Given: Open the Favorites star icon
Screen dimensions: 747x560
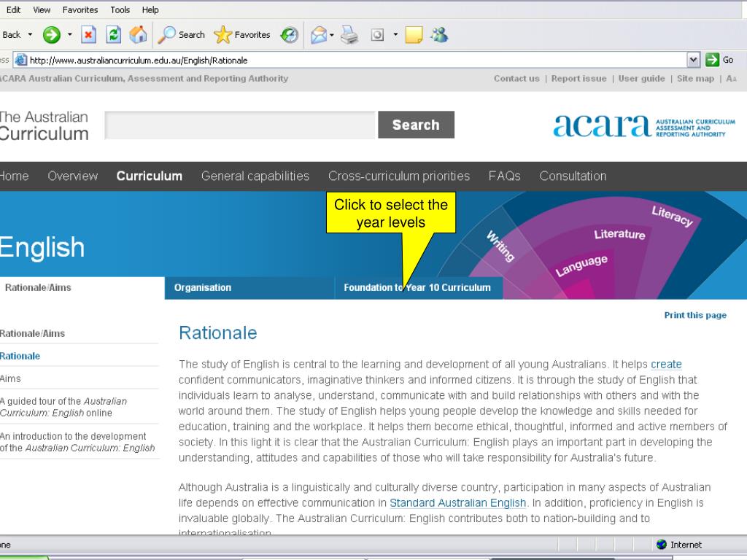Looking at the screenshot, I should click(x=222, y=35).
